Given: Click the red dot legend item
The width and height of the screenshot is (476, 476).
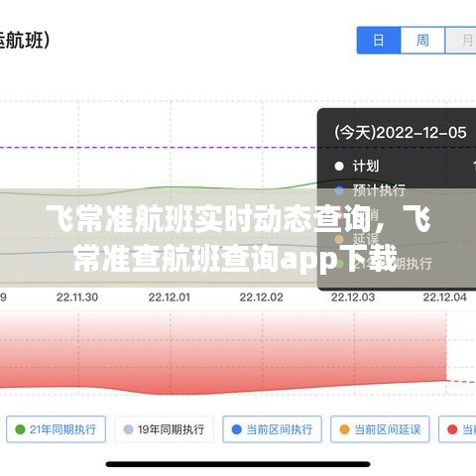Looking at the screenshot, I should click(457, 429).
